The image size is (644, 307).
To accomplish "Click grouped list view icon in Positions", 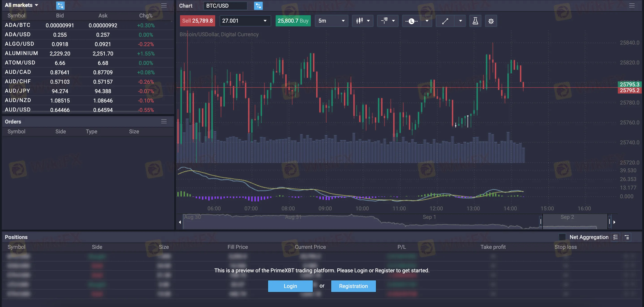I will pos(627,237).
